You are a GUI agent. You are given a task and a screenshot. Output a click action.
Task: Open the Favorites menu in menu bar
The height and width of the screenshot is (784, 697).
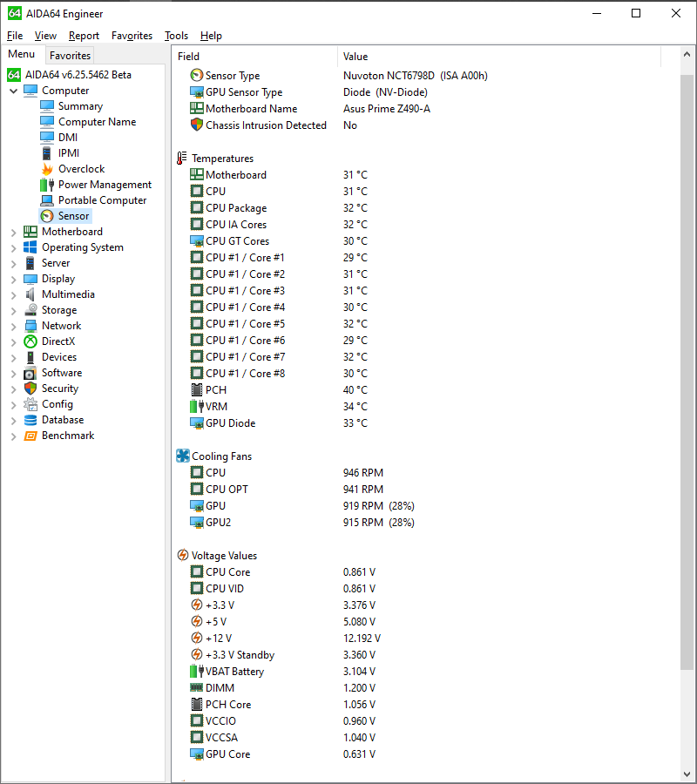pos(132,36)
